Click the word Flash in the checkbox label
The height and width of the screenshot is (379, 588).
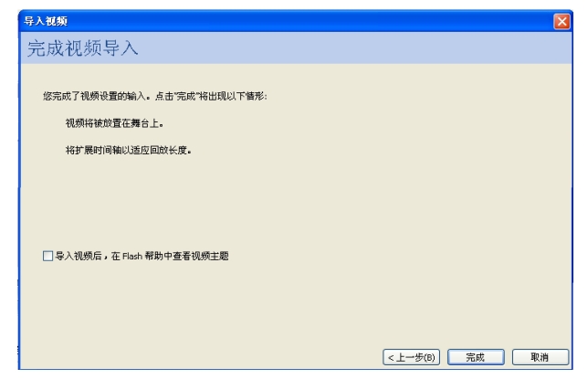click(x=132, y=256)
